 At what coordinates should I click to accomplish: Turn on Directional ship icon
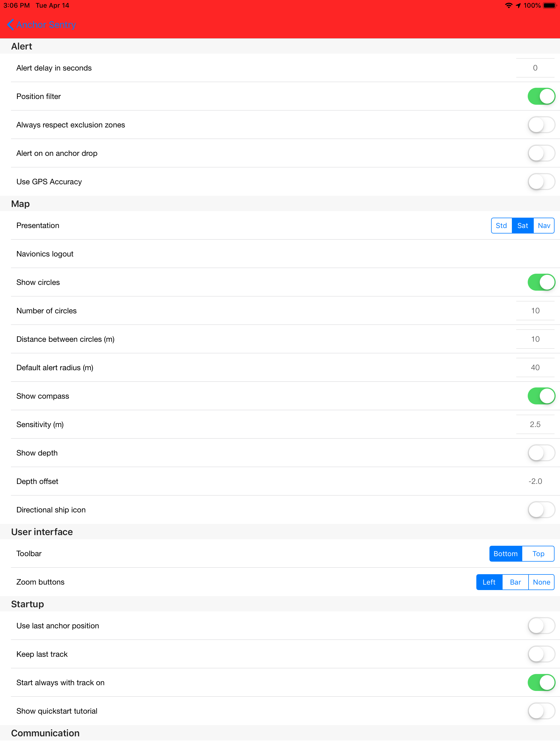coord(541,510)
